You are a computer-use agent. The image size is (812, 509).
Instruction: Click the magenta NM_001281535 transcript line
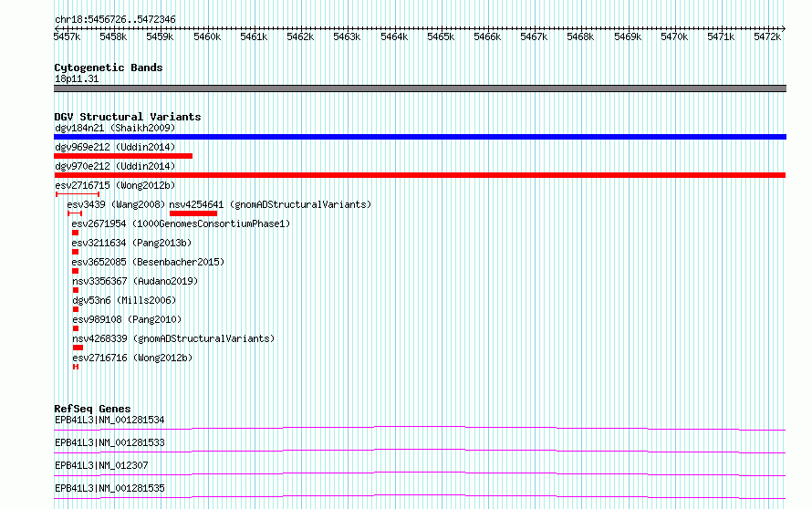click(420, 496)
